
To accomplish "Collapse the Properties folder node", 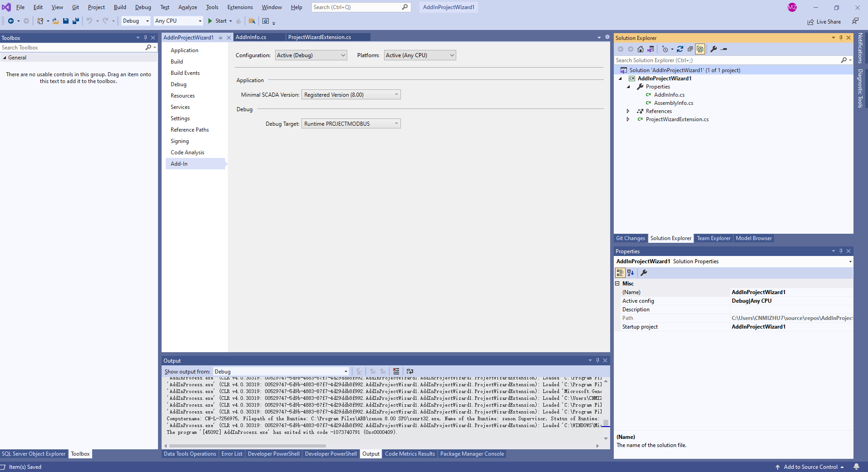I will click(x=629, y=87).
